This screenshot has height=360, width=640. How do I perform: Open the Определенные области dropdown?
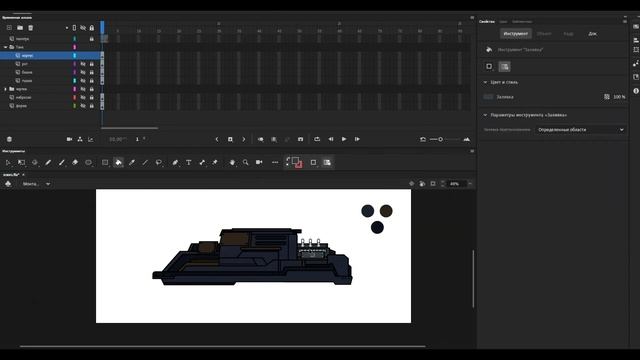pyautogui.click(x=580, y=130)
